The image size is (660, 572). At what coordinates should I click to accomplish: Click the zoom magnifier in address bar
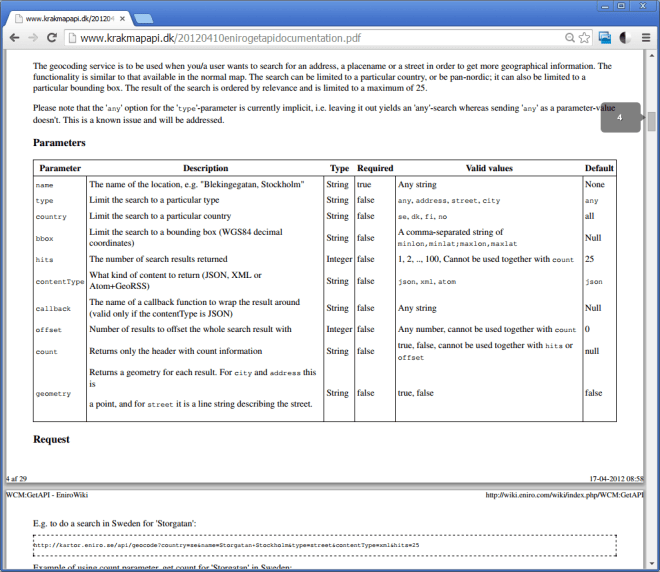tap(569, 38)
